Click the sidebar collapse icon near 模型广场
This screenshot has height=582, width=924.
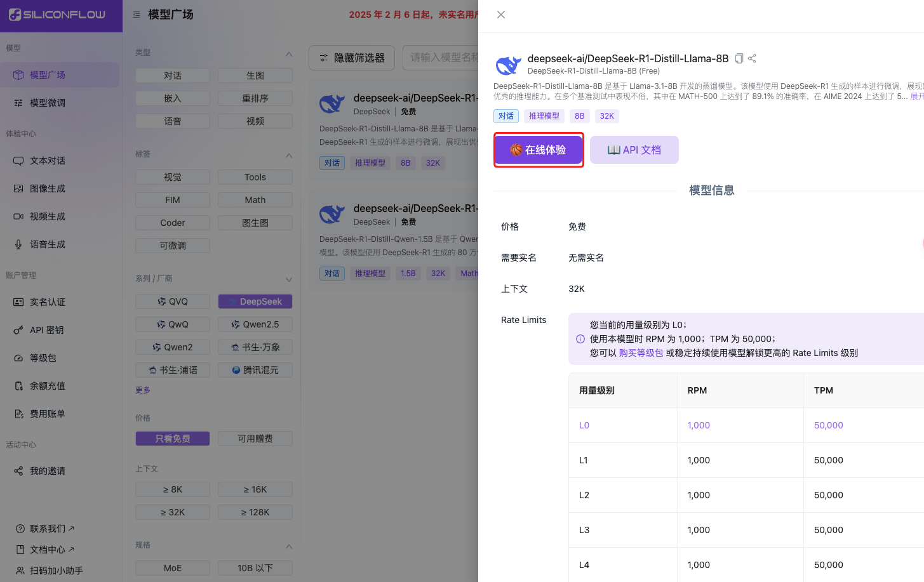tap(137, 15)
